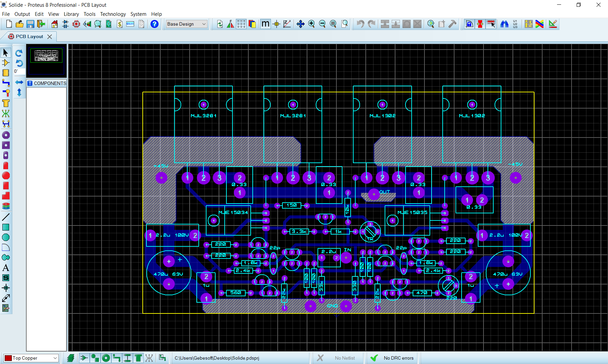Open the Help question mark icon
The width and height of the screenshot is (608, 364).
tap(155, 24)
